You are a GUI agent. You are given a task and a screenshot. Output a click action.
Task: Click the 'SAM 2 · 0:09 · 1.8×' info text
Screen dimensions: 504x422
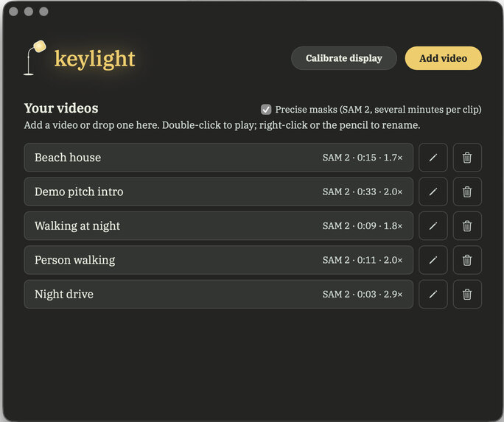point(363,226)
